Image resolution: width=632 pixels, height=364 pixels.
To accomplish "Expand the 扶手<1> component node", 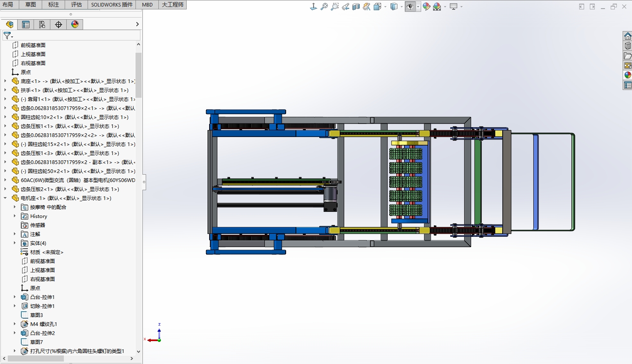I will click(5, 90).
